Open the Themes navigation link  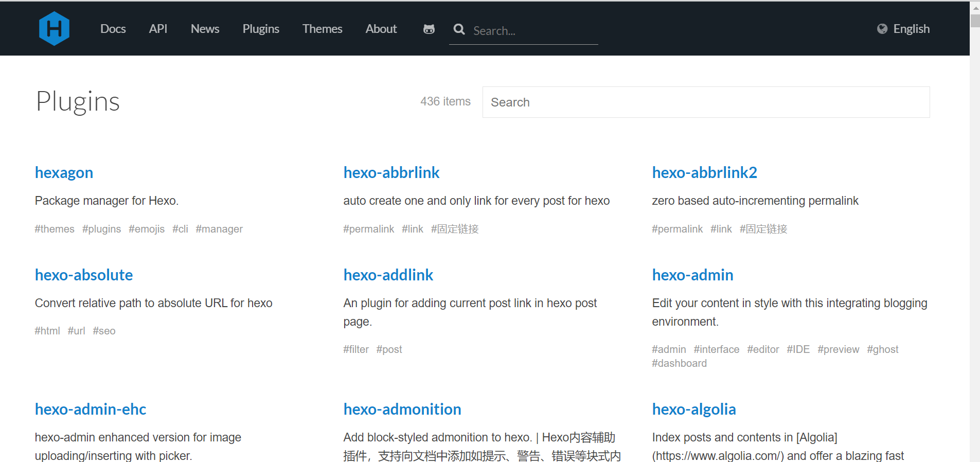point(322,29)
